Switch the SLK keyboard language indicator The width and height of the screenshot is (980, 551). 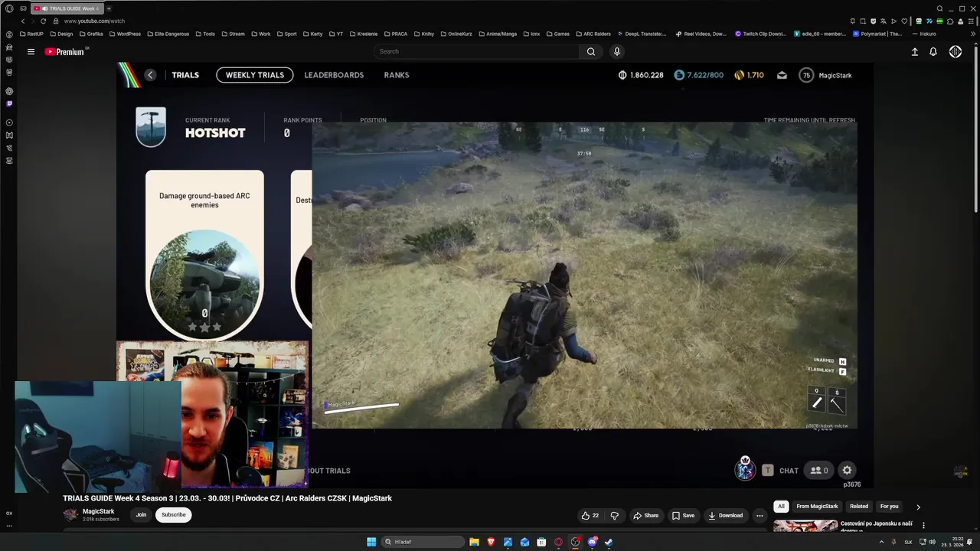[908, 542]
